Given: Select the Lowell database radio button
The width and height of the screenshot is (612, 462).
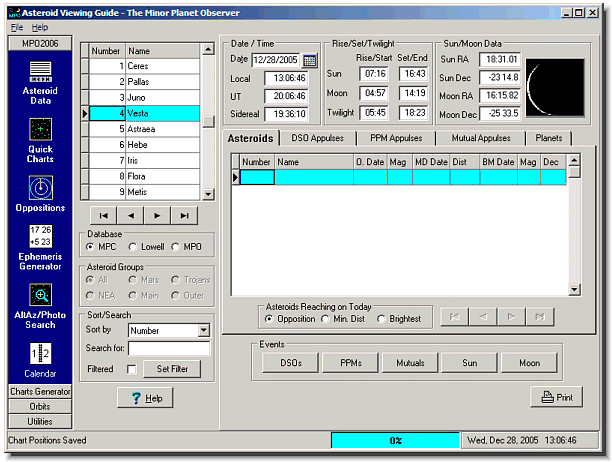Looking at the screenshot, I should (x=133, y=247).
